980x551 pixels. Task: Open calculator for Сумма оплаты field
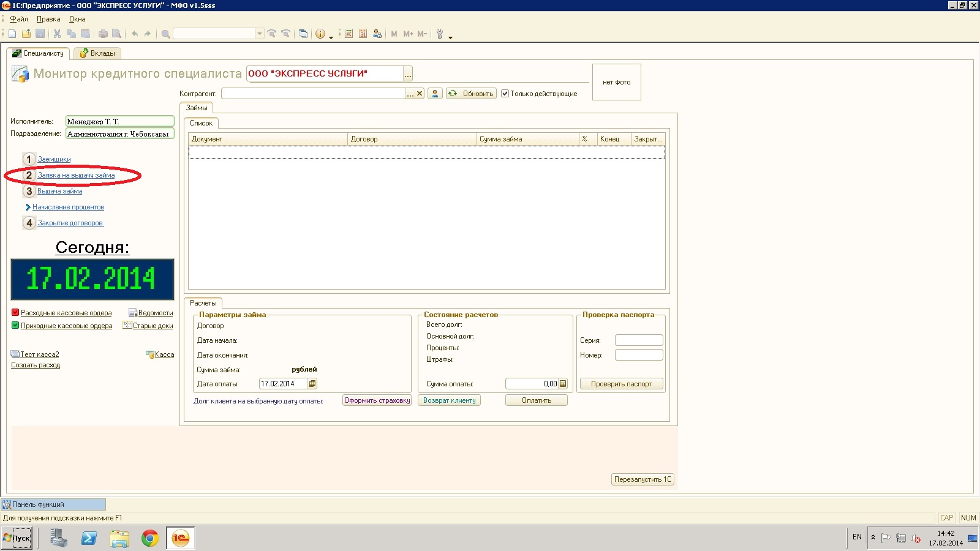coord(563,384)
